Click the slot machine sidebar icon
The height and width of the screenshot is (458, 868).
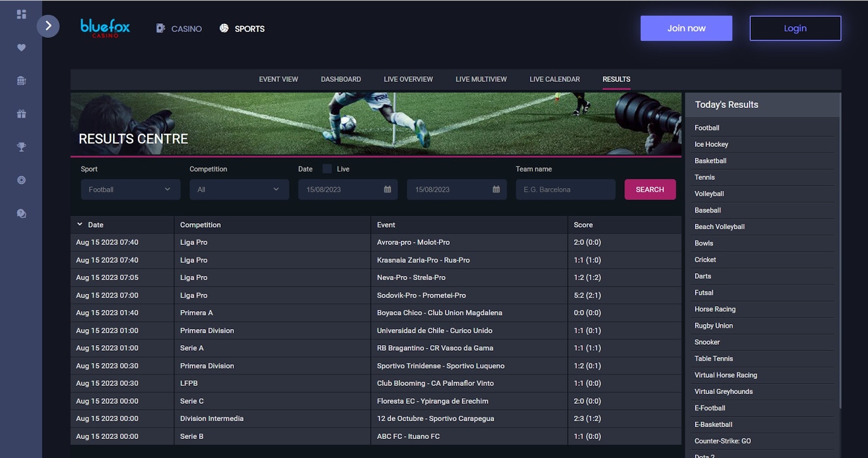click(21, 81)
